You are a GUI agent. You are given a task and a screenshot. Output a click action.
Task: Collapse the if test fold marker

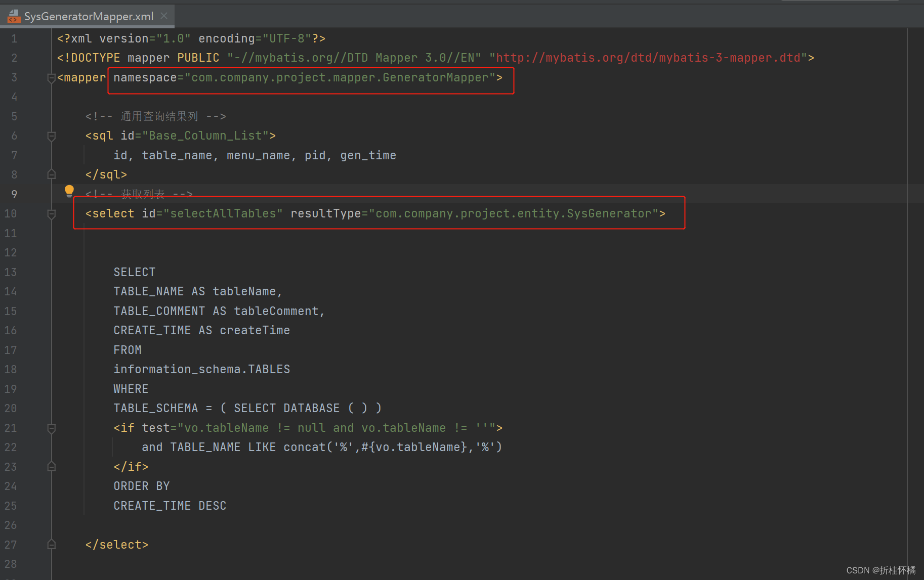(x=51, y=428)
